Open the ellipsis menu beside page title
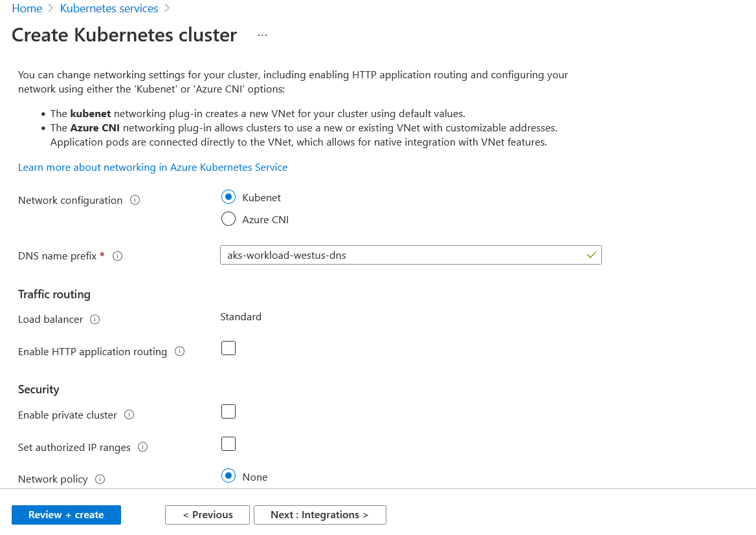Viewport: 756px width, 535px height. [x=262, y=35]
